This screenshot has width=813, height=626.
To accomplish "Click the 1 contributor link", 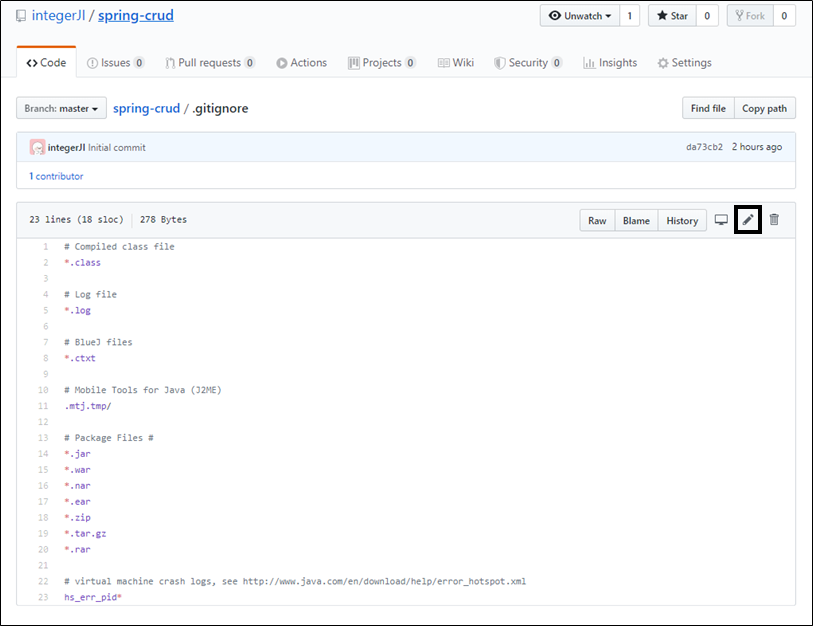I will click(x=56, y=176).
